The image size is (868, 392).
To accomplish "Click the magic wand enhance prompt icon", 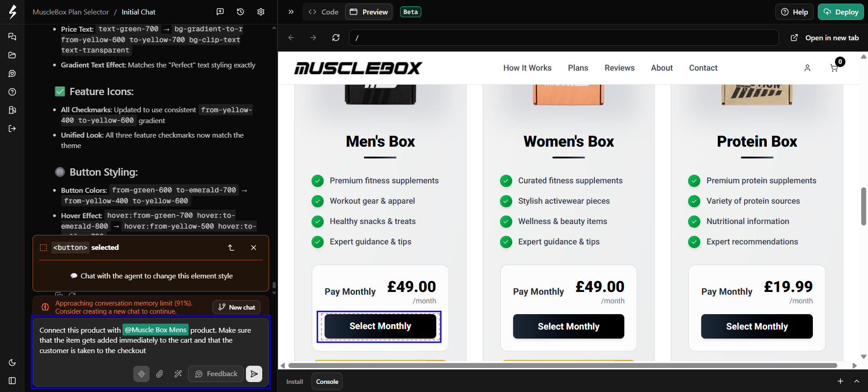I will [178, 374].
